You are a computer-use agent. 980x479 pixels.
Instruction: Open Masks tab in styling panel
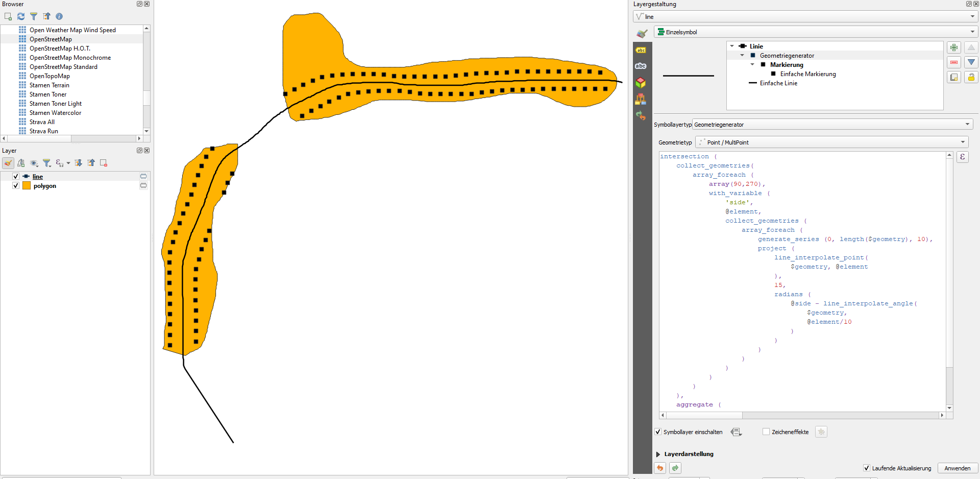[641, 66]
